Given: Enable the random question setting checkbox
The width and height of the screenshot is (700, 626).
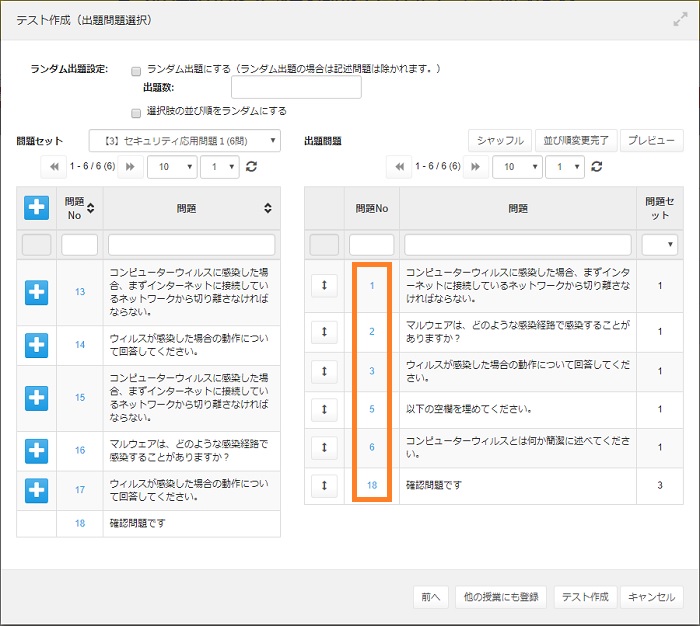Looking at the screenshot, I should (136, 71).
